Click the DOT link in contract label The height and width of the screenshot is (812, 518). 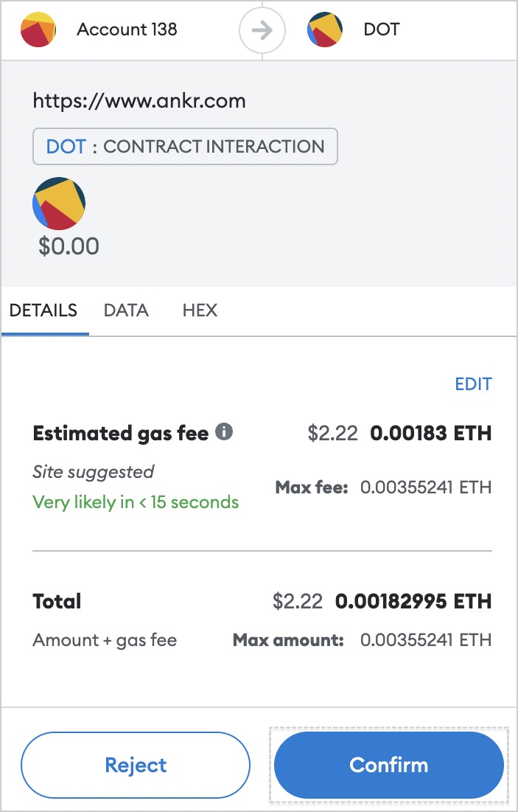66,147
